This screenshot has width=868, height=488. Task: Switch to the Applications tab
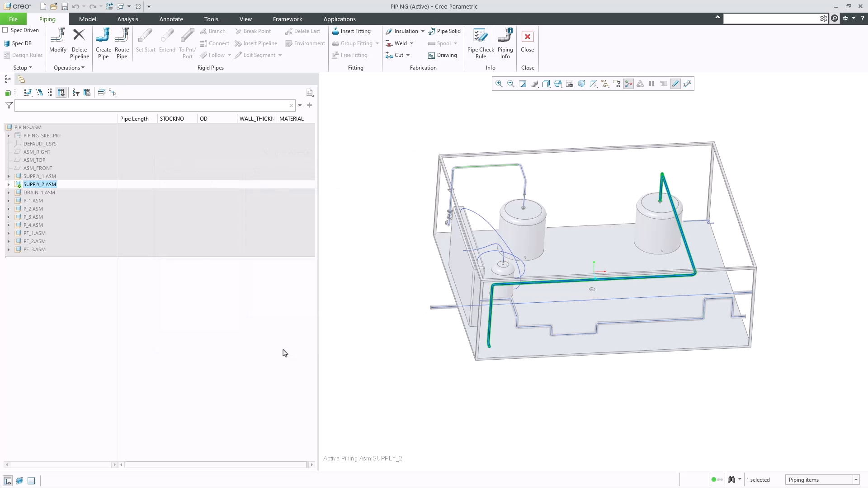click(340, 19)
